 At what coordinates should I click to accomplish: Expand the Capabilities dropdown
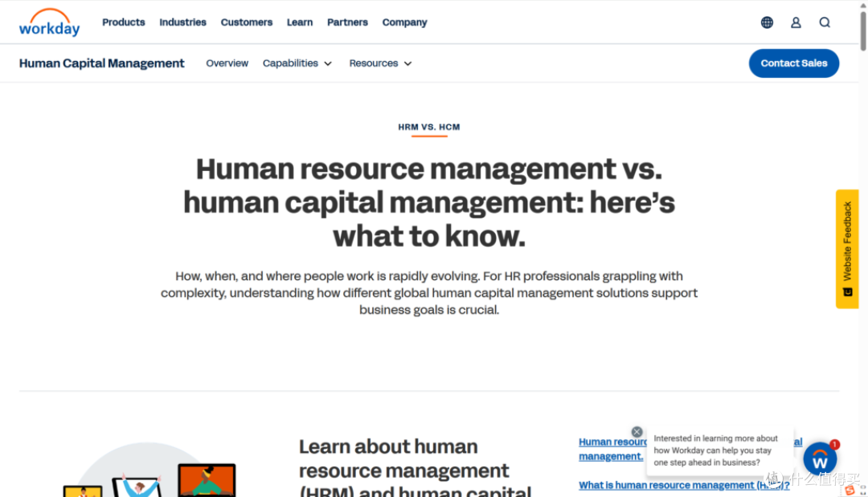(297, 63)
